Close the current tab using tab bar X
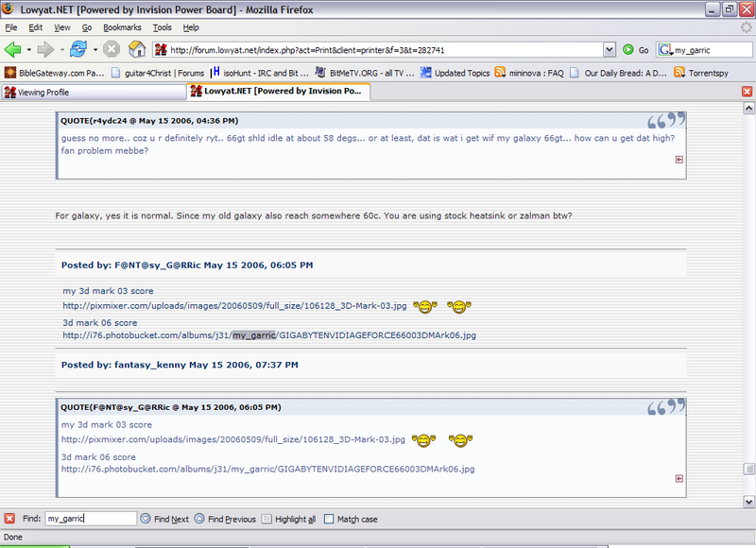 point(747,92)
